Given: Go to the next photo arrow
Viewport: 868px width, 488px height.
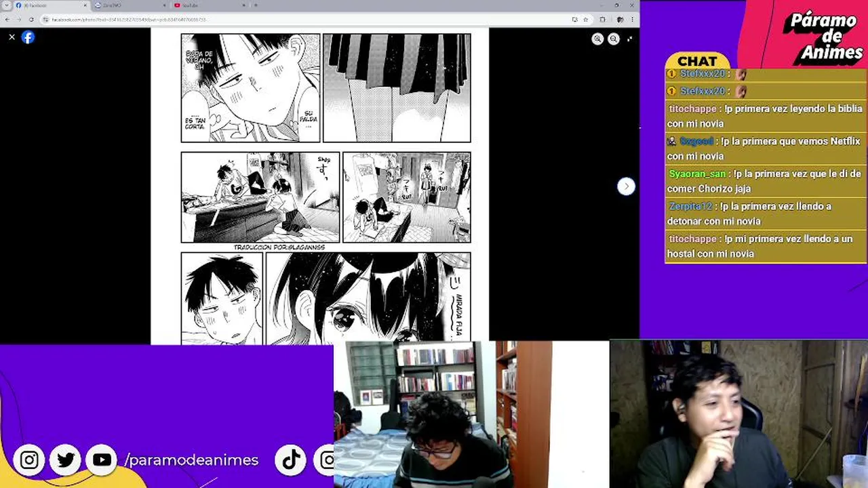Looking at the screenshot, I should click(x=626, y=186).
